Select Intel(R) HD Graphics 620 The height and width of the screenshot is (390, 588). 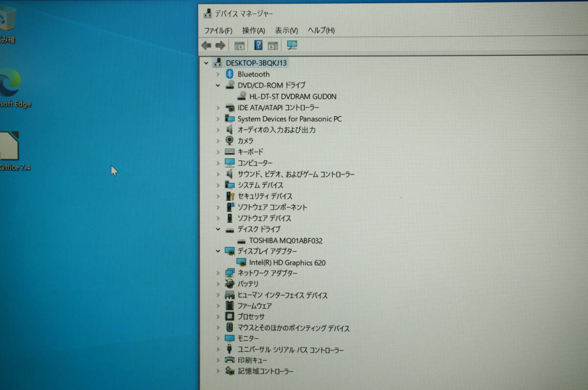click(287, 263)
